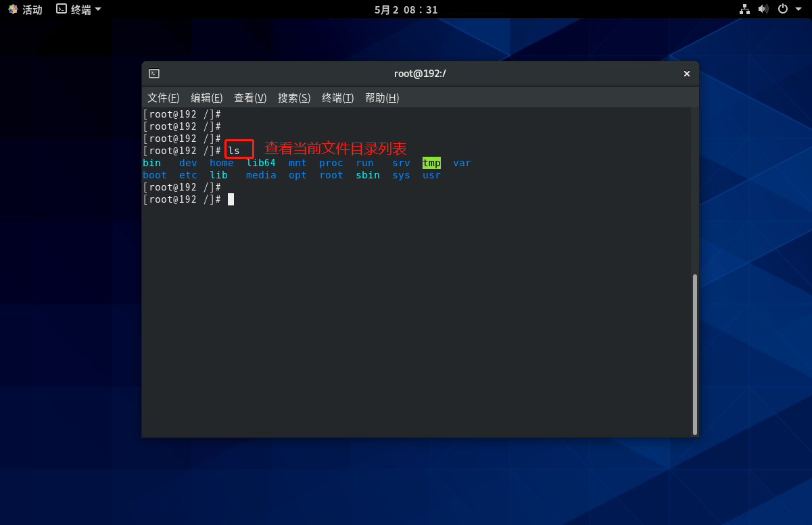Close the root@192:/ terminal window
The width and height of the screenshot is (812, 525).
pos(686,74)
